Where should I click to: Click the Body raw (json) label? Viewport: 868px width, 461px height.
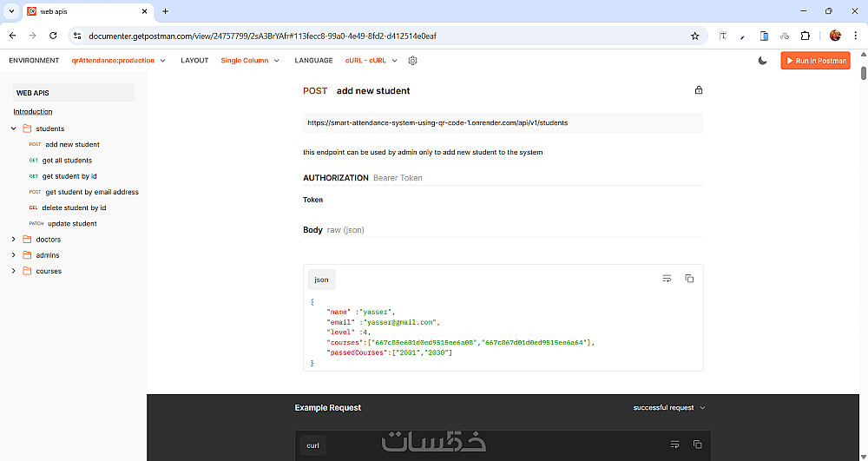coord(334,230)
